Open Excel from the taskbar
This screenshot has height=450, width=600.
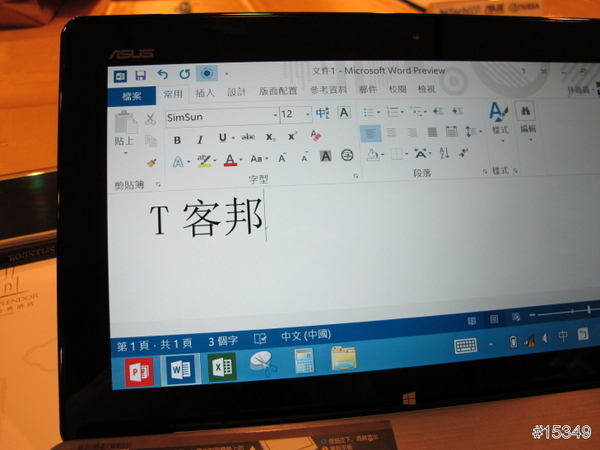pyautogui.click(x=222, y=367)
